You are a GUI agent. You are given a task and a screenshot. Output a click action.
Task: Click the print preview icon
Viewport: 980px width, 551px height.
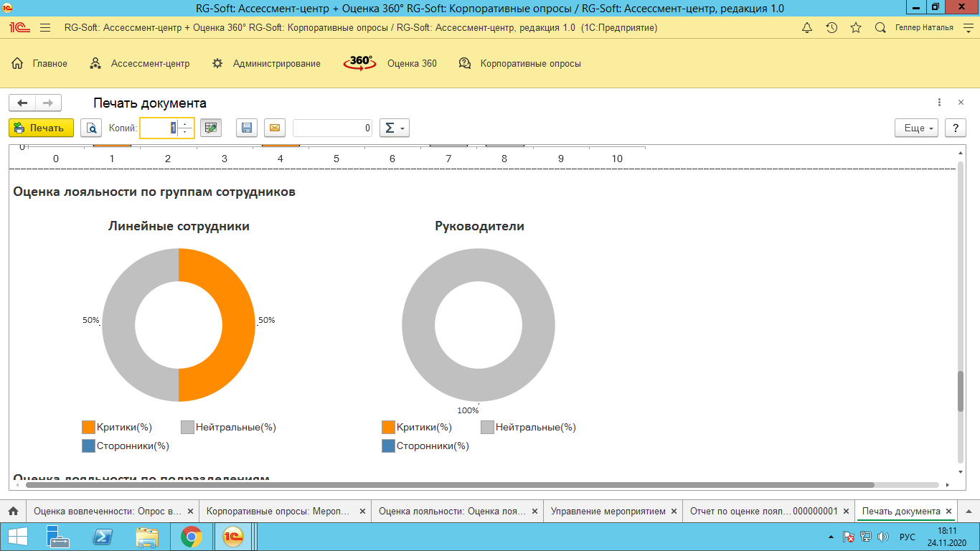click(91, 128)
